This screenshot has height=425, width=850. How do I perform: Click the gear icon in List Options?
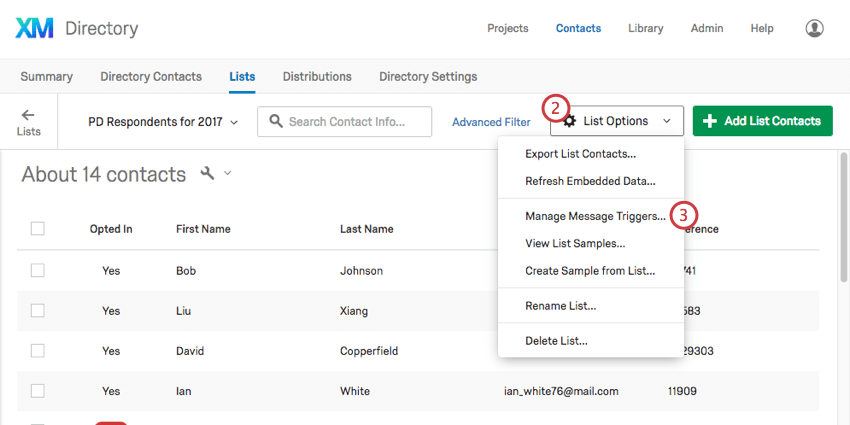click(569, 122)
